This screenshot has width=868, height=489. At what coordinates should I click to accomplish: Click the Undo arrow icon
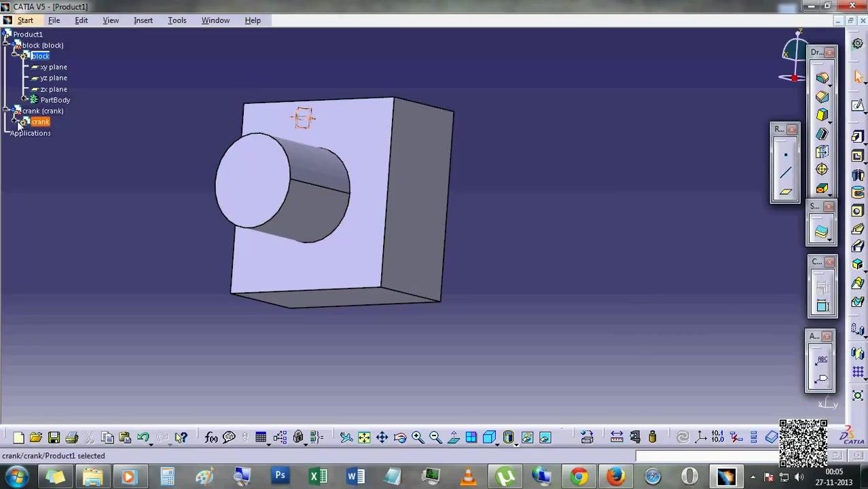click(x=143, y=438)
